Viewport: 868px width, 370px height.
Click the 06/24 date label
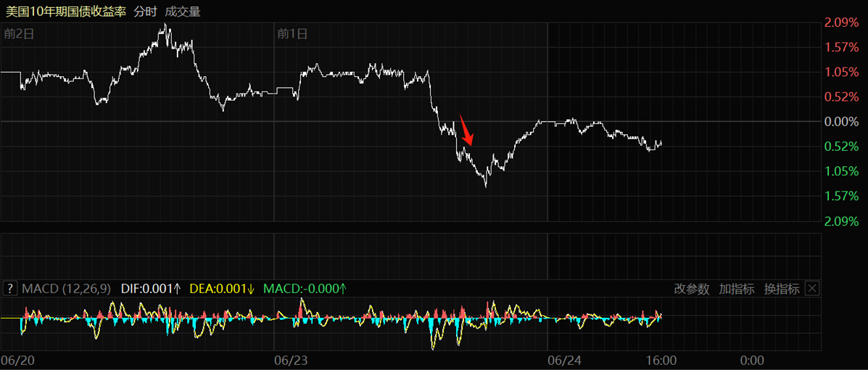pyautogui.click(x=563, y=361)
